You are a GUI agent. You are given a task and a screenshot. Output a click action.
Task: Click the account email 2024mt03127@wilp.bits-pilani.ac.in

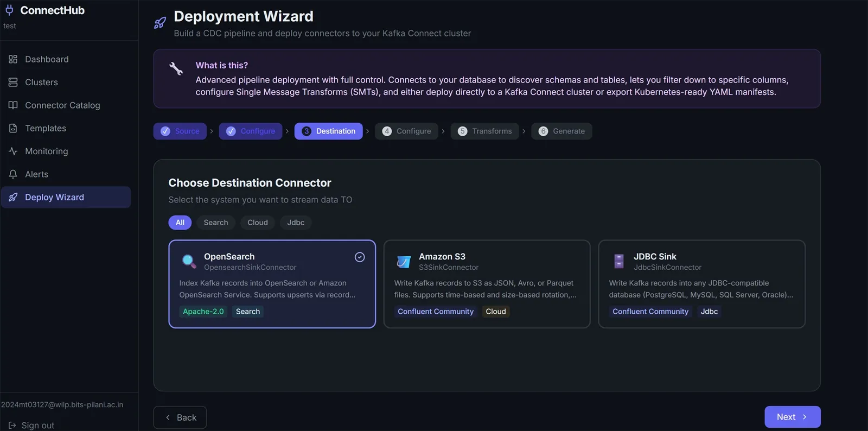pos(62,405)
